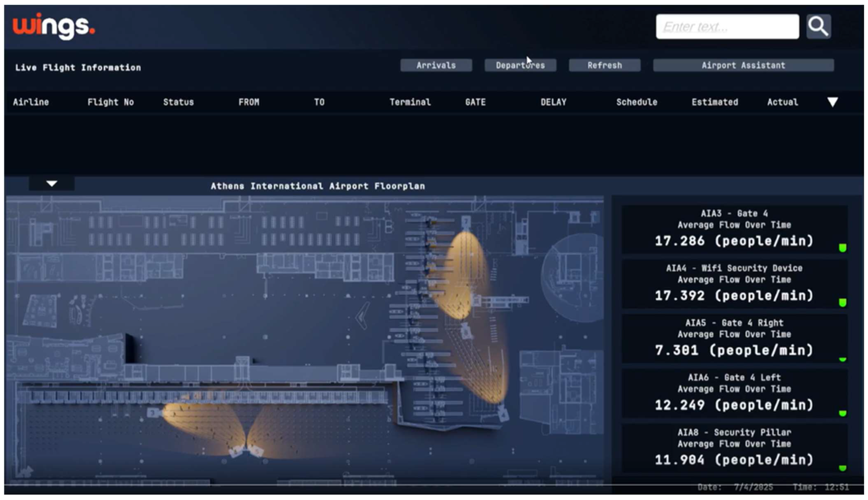868x500 pixels.
Task: Click the AIA8 Security Pillar green status indicator
Action: tap(842, 468)
